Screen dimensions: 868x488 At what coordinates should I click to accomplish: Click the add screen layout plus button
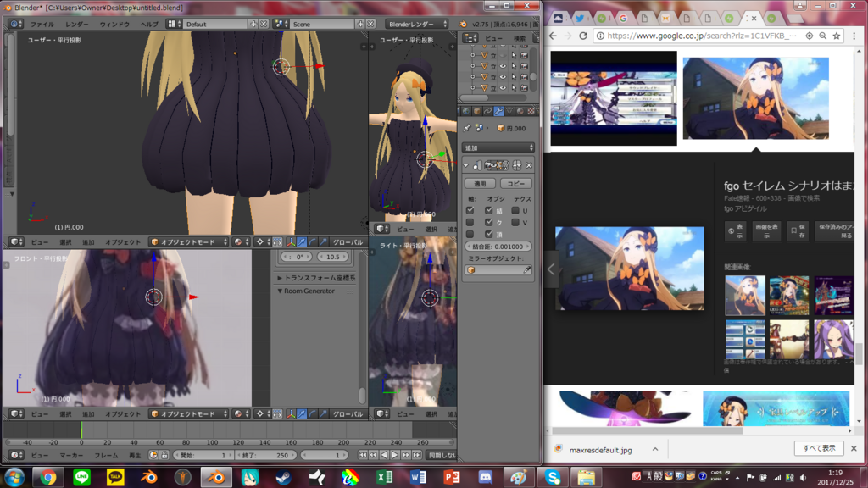click(253, 24)
